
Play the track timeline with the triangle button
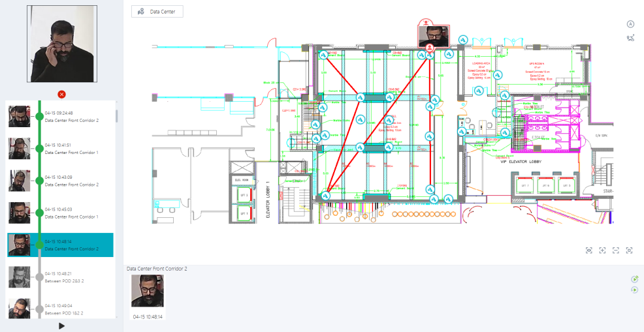tap(61, 325)
